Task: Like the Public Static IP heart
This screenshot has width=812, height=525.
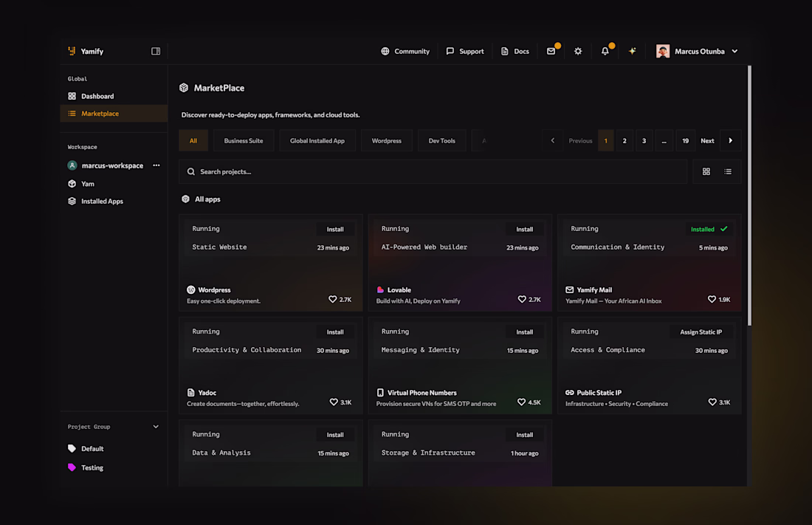Action: [712, 402]
